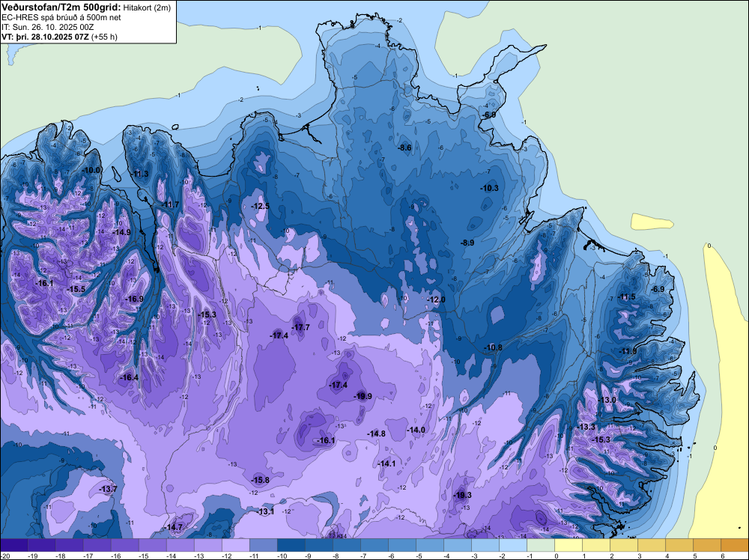Click the -11.3 temperature label
749x560 pixels.
139,174
